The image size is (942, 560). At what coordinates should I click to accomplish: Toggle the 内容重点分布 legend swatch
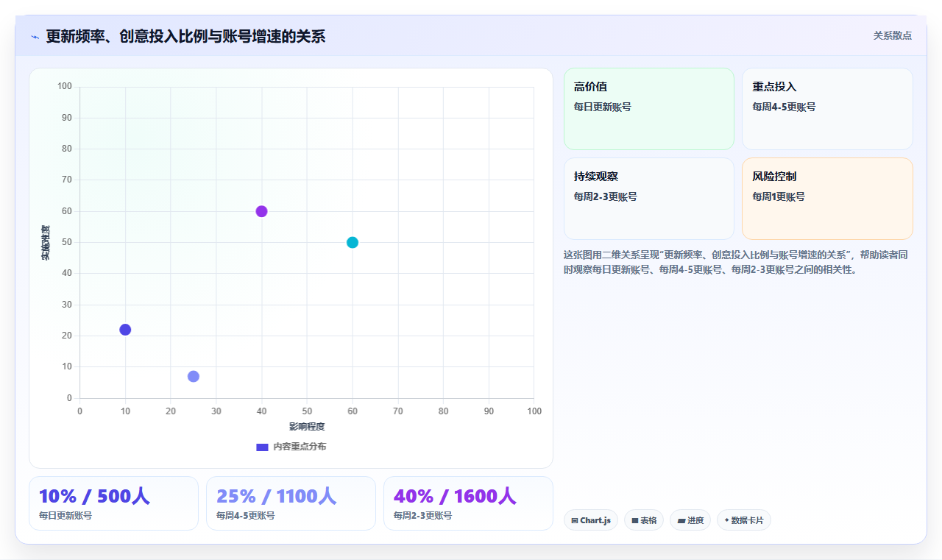[262, 447]
